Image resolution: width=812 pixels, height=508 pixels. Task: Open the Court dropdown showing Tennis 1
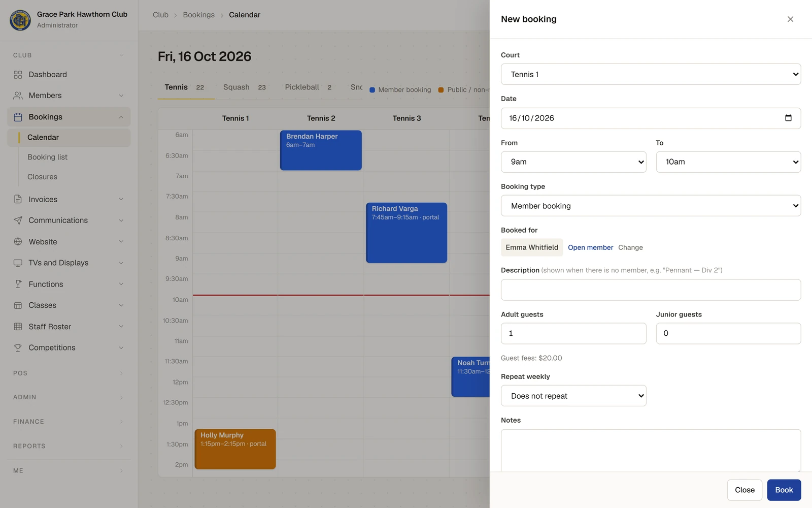point(651,74)
